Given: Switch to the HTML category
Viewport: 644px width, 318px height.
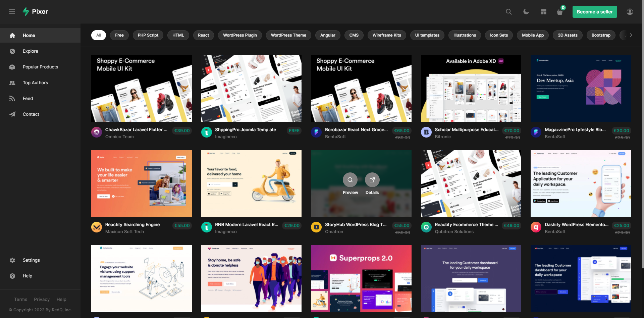Looking at the screenshot, I should [x=178, y=35].
